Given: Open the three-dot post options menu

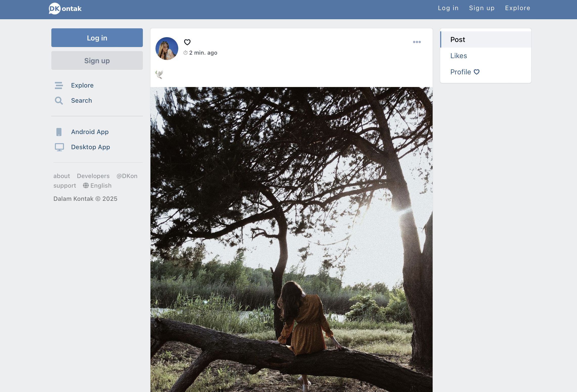Looking at the screenshot, I should click(x=417, y=42).
